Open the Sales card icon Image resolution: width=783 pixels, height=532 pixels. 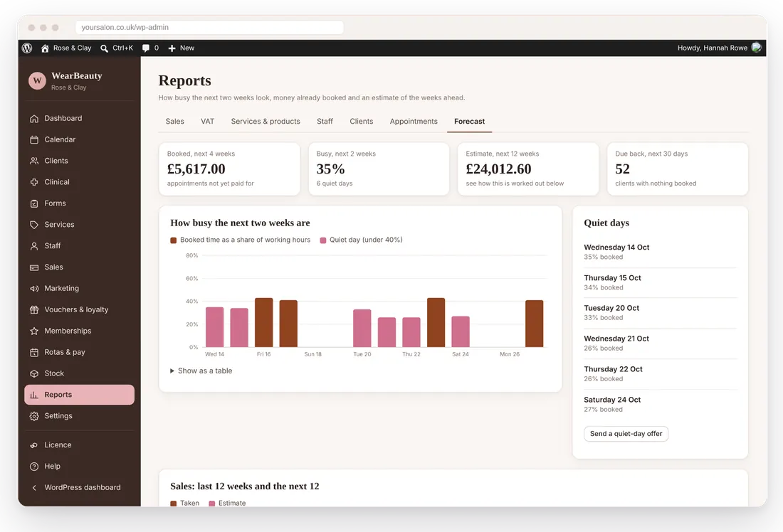tap(34, 267)
